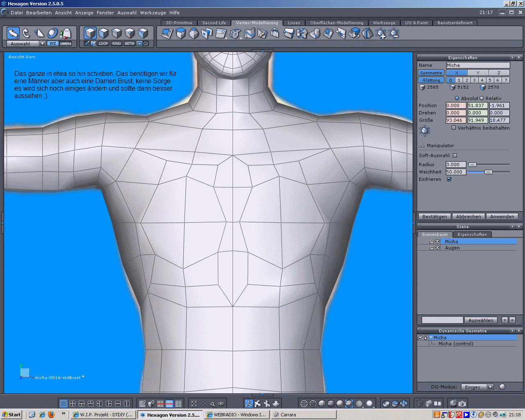Click the RING selection button

point(116,43)
